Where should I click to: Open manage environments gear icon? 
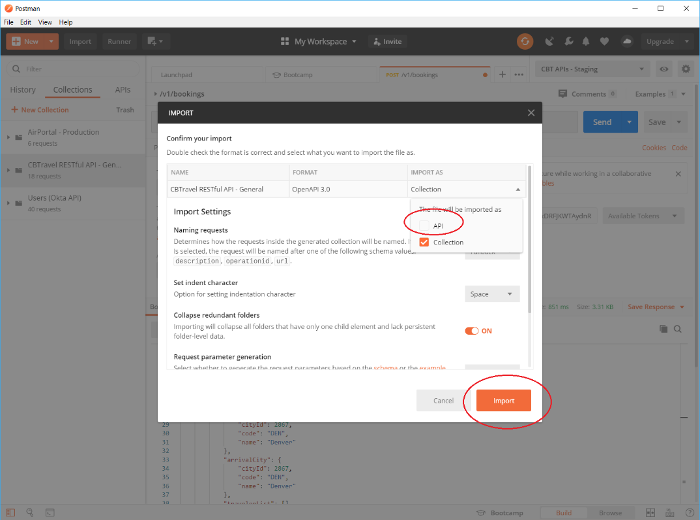(686, 69)
